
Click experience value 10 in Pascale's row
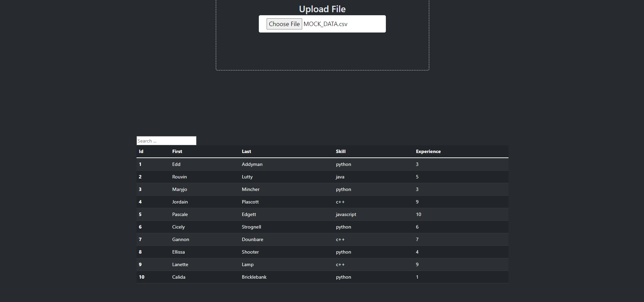point(418,214)
